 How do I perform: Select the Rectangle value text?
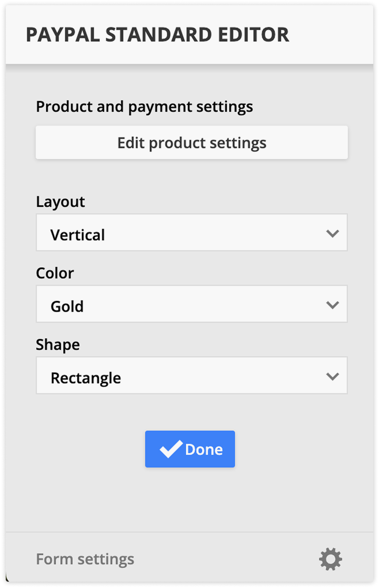86,378
